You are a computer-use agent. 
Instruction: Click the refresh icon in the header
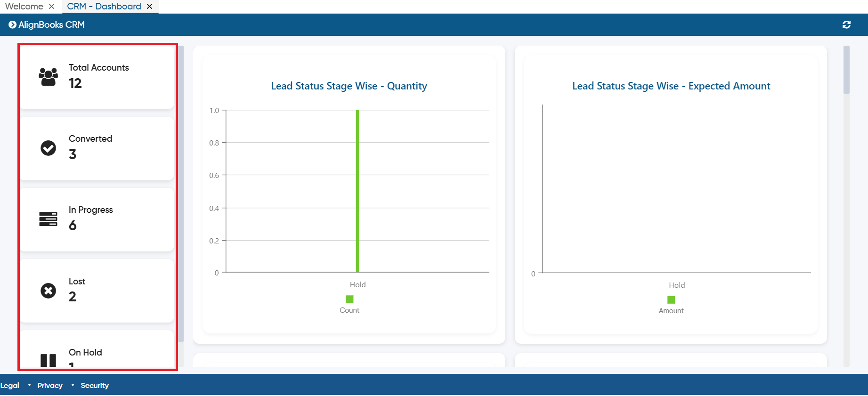pos(846,24)
